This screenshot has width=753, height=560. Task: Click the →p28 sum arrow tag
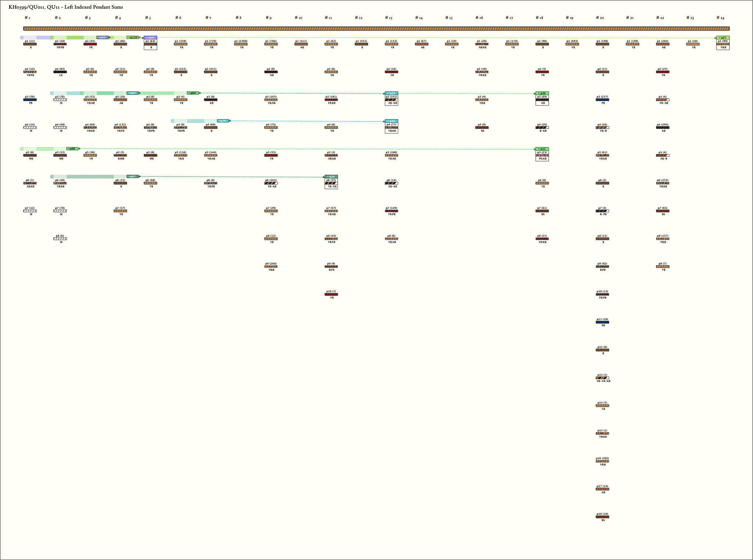pyautogui.click(x=103, y=38)
